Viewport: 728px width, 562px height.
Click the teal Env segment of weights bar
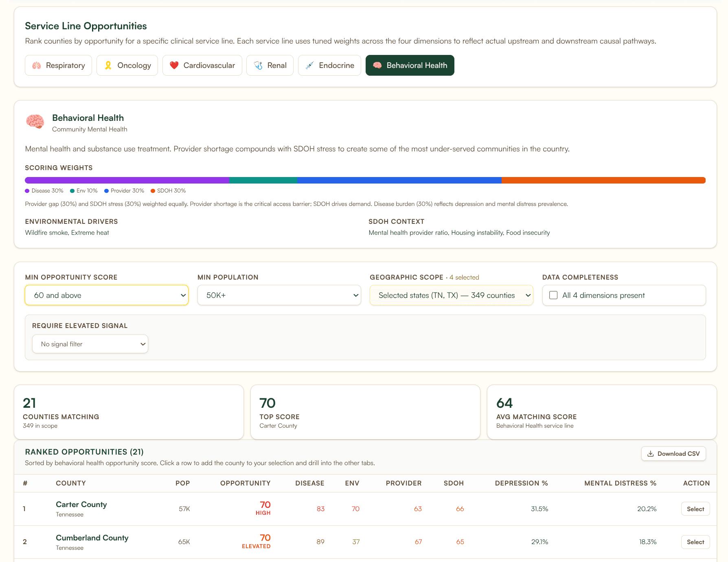point(263,180)
